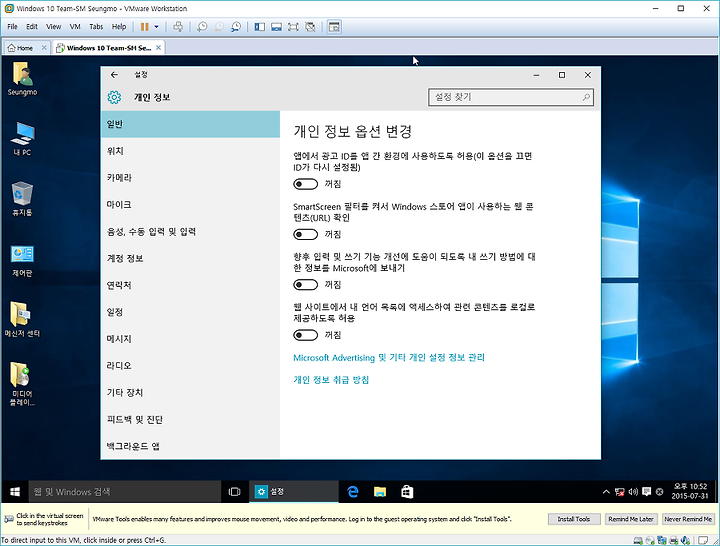Click the Unity mode toolbar icon
This screenshot has width=720, height=546.
[x=310, y=27]
